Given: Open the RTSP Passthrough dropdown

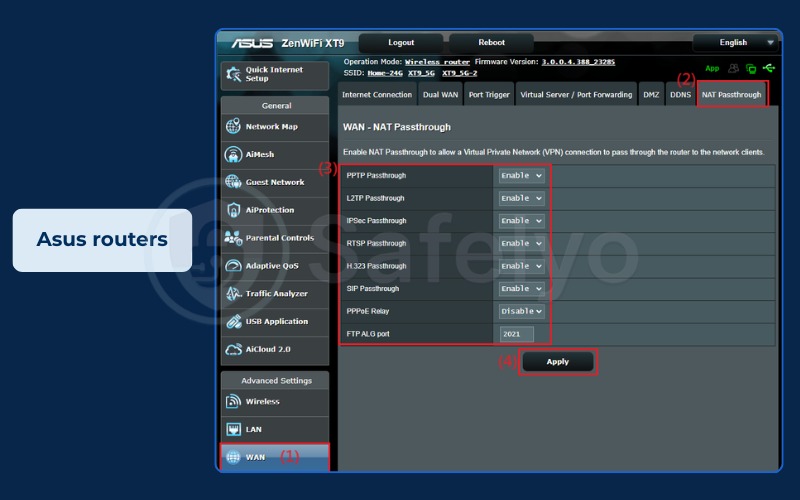Looking at the screenshot, I should 521,243.
